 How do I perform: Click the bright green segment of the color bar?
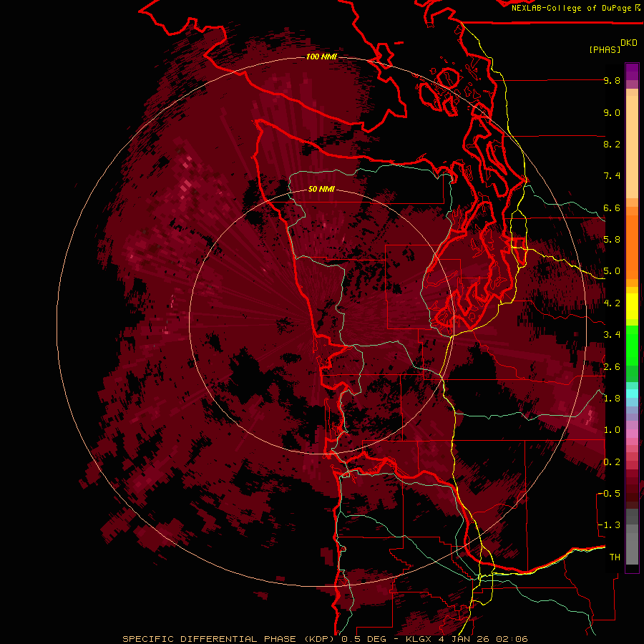(x=632, y=345)
